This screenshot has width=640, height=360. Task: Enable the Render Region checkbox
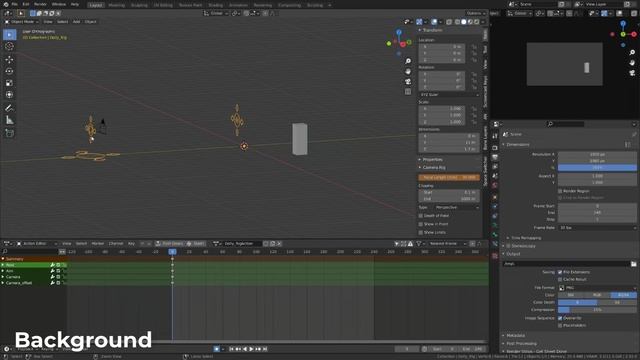tap(560, 191)
